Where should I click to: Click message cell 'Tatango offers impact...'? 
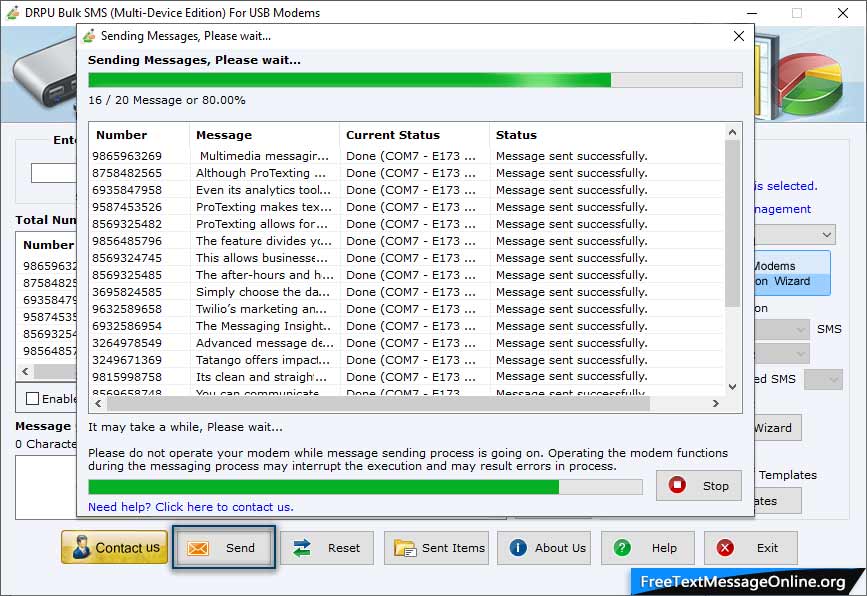(263, 360)
